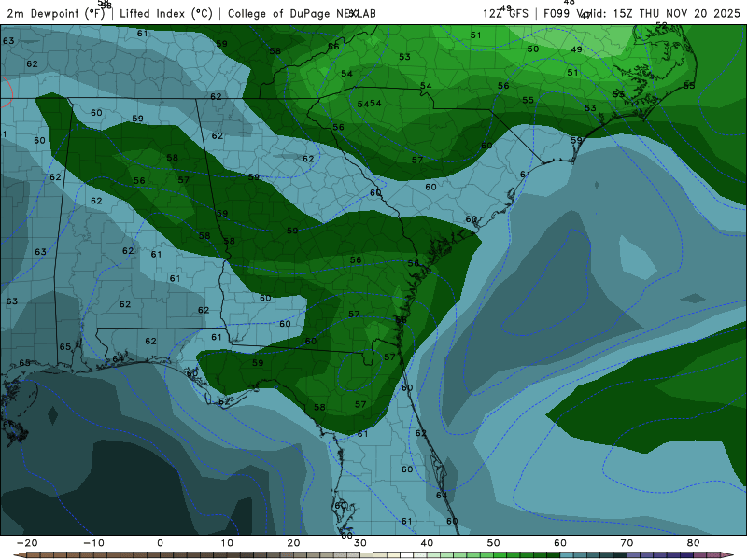Screen dimensions: 747x560
Task: Click the "0" color scale label
Action: tap(160, 543)
